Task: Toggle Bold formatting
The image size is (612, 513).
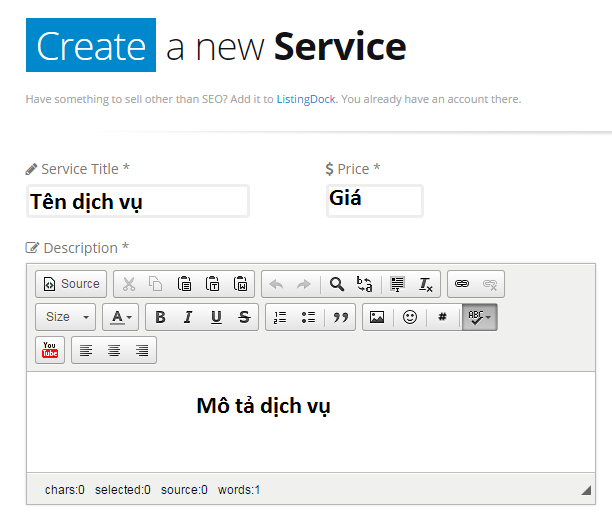Action: [x=160, y=317]
